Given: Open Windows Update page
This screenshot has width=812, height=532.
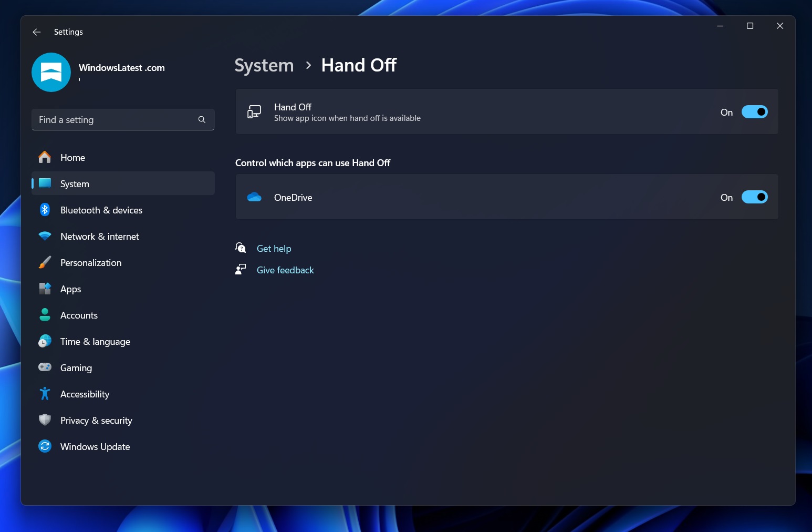Looking at the screenshot, I should pos(123,446).
